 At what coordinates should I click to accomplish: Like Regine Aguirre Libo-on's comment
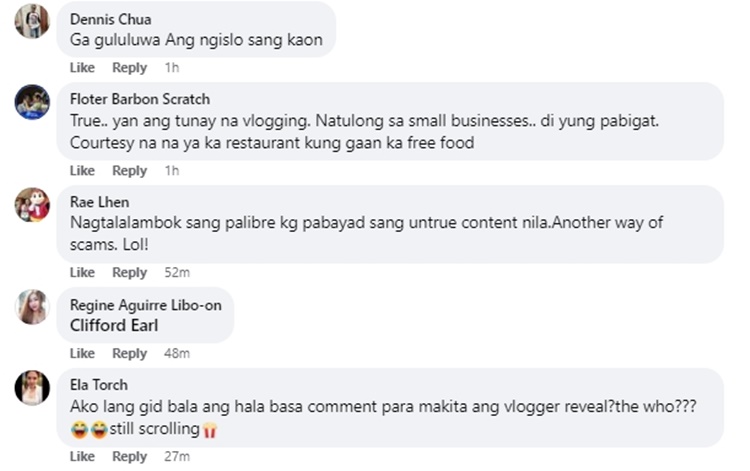[x=82, y=354]
